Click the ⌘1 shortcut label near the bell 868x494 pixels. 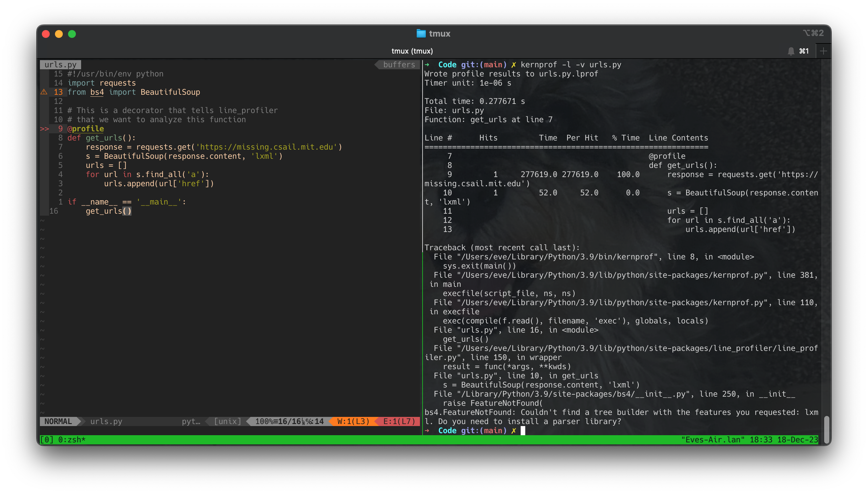tap(804, 51)
